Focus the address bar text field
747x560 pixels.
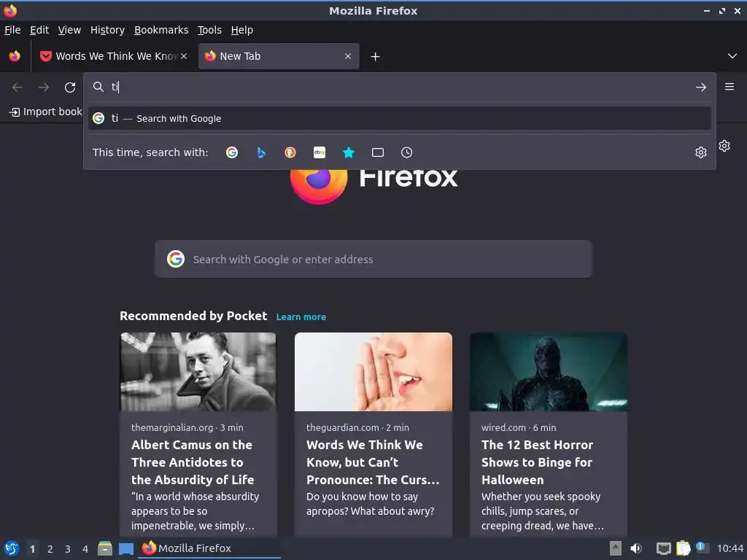coord(400,87)
